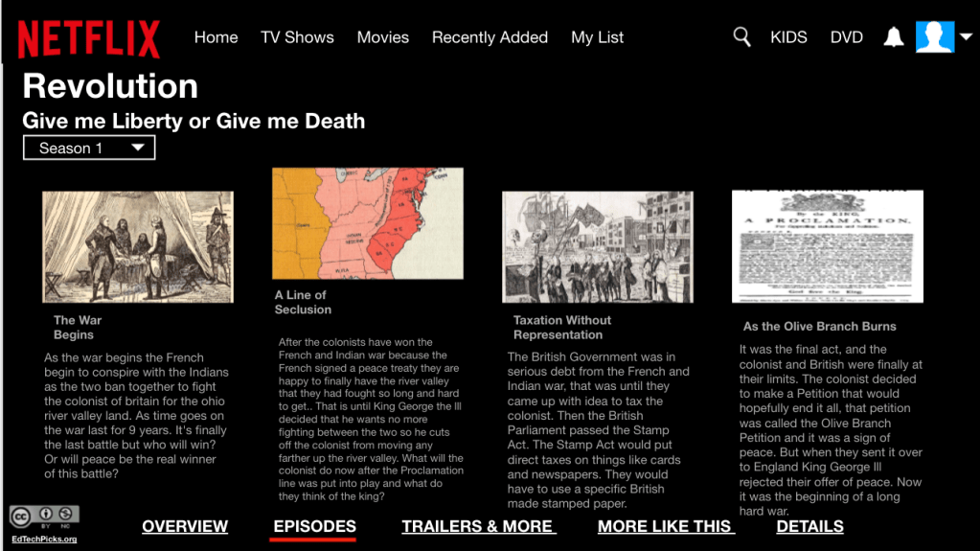Open notifications bell icon
This screenshot has height=551, width=980.
click(893, 37)
